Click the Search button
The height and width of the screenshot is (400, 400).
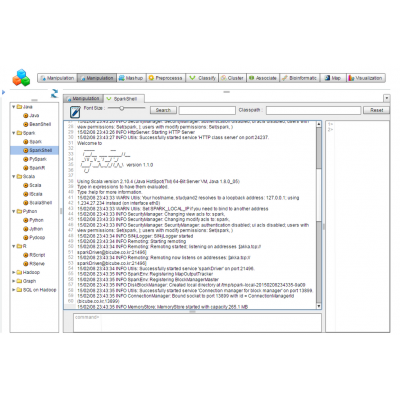pos(163,110)
